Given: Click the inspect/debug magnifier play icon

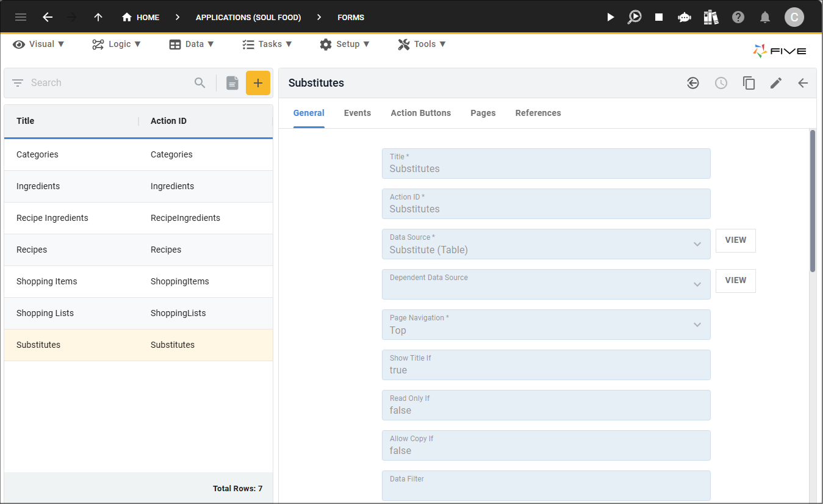Looking at the screenshot, I should pos(634,17).
